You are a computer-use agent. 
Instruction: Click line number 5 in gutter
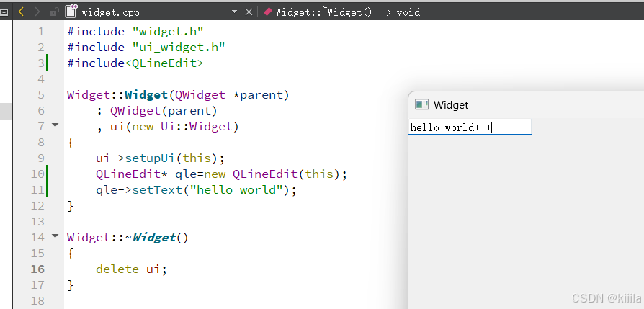40,95
